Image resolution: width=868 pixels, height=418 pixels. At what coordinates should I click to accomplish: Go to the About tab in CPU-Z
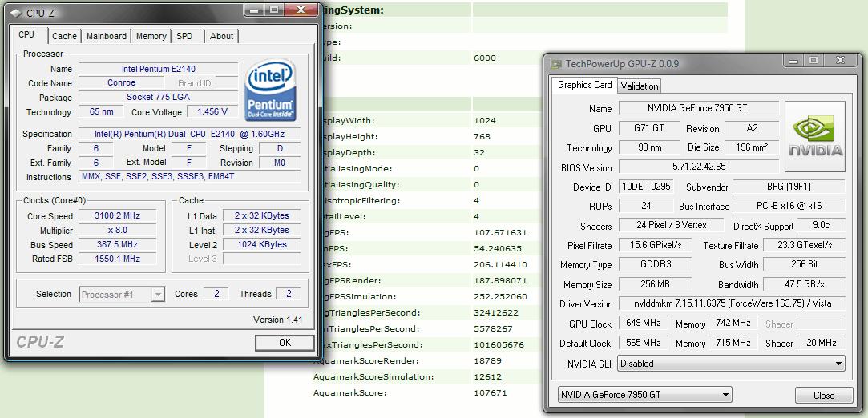coord(221,36)
